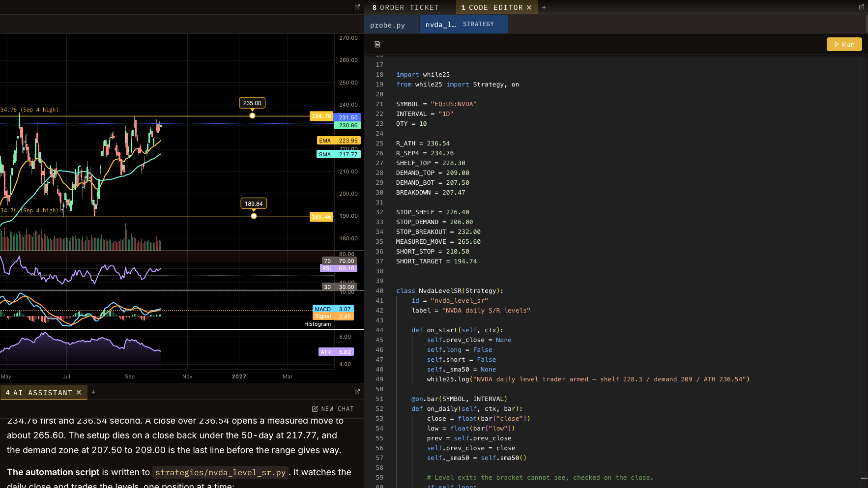
Task: Pop out the chart panel
Action: click(357, 7)
